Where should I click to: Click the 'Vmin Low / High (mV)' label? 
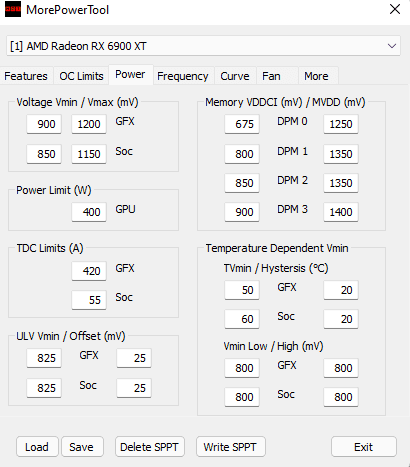tap(273, 346)
